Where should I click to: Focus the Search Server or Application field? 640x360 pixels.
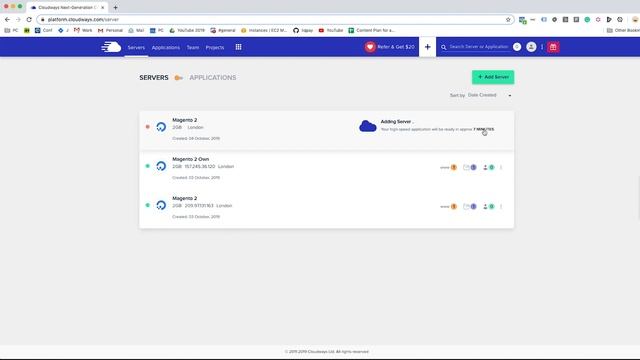click(x=478, y=47)
